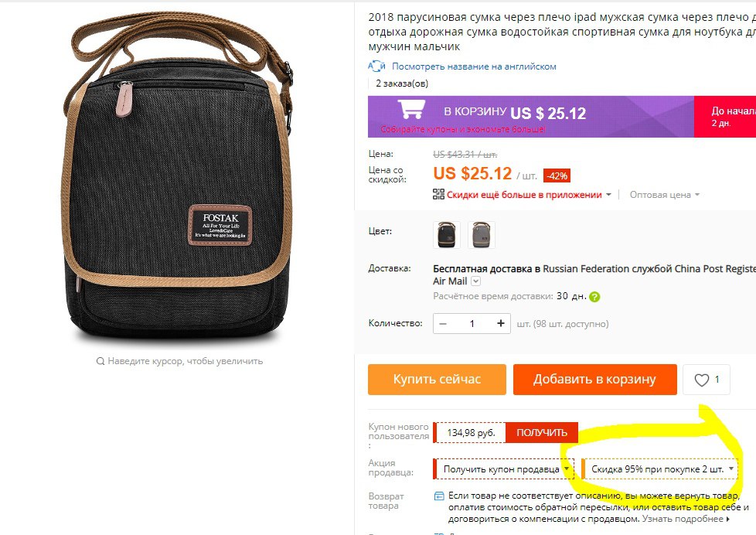Image resolution: width=756 pixels, height=535 pixels.
Task: Expand the Air Mail shipping method dropdown
Action: coord(475,281)
